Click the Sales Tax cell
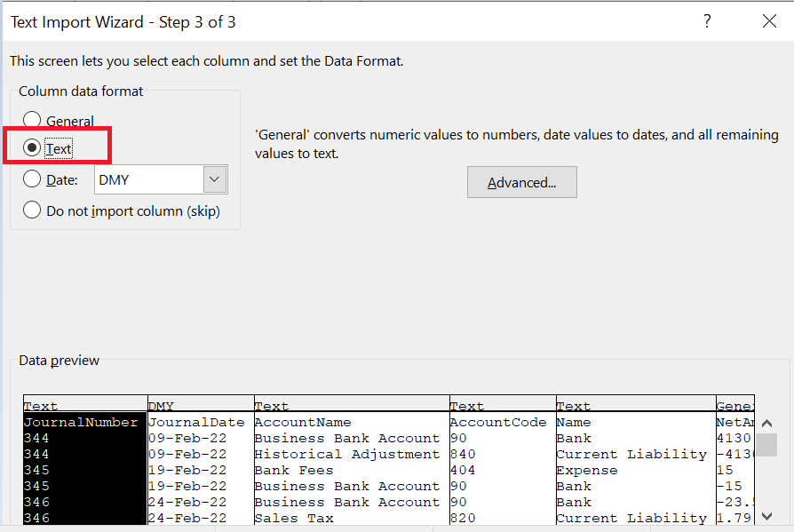The height and width of the screenshot is (532, 794). 294,518
